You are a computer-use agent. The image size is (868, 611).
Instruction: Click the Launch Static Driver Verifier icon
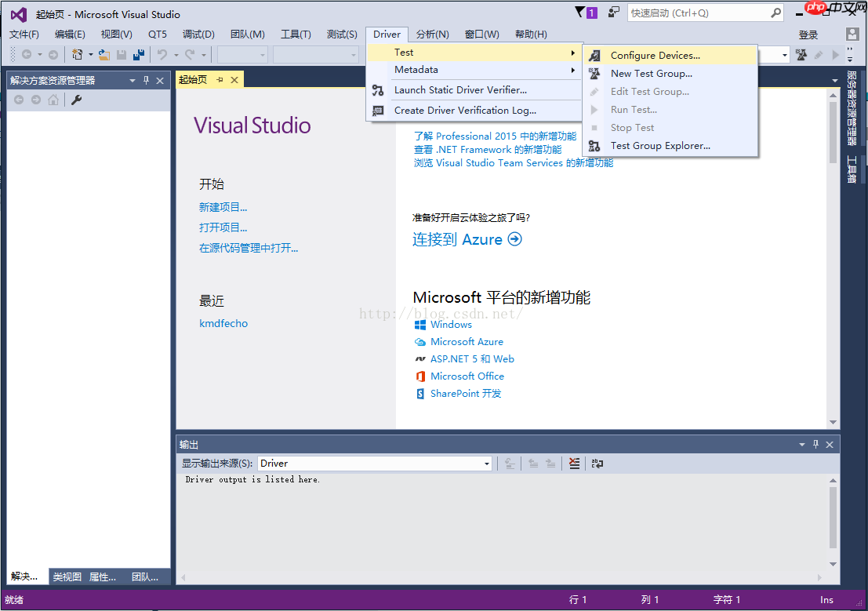coord(378,90)
